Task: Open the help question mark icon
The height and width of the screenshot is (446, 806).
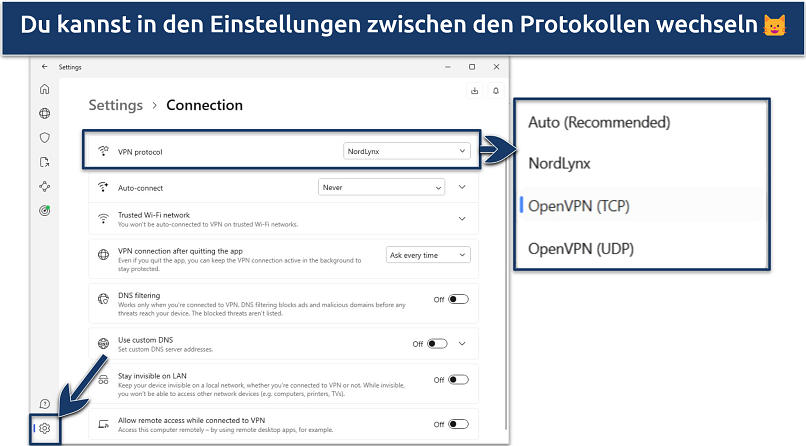Action: (x=44, y=404)
